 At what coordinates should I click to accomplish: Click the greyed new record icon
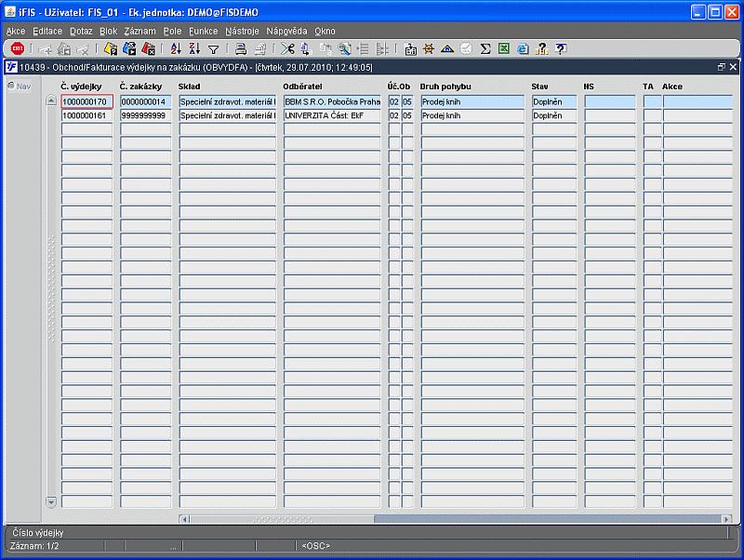tap(45, 48)
